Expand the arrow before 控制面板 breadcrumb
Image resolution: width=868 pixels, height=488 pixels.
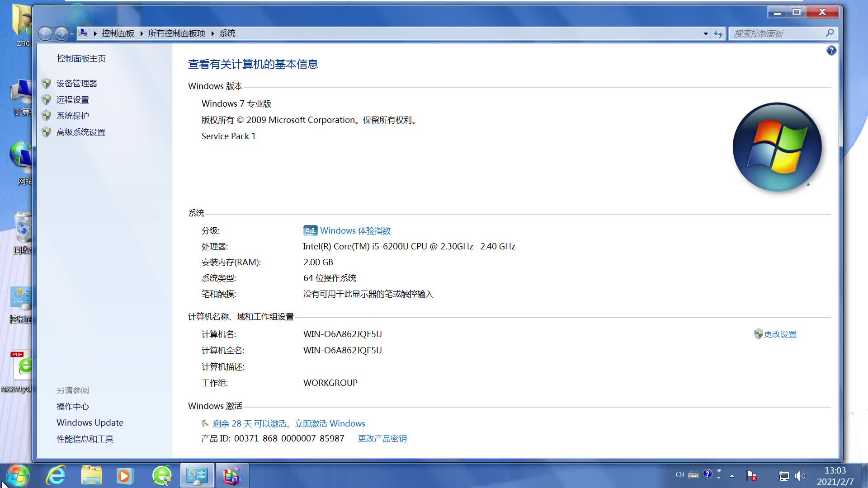(95, 33)
